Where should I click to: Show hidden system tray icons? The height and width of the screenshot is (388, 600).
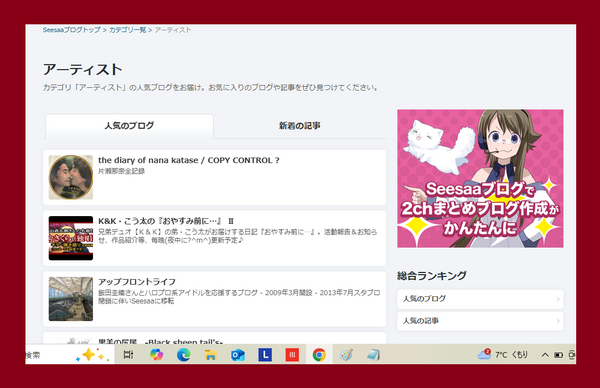tap(545, 355)
